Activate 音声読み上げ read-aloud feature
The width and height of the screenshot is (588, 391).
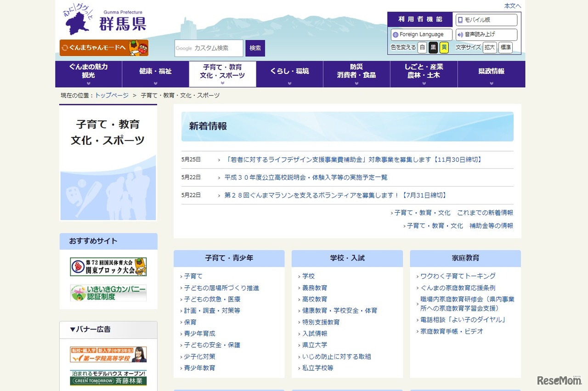(x=486, y=34)
